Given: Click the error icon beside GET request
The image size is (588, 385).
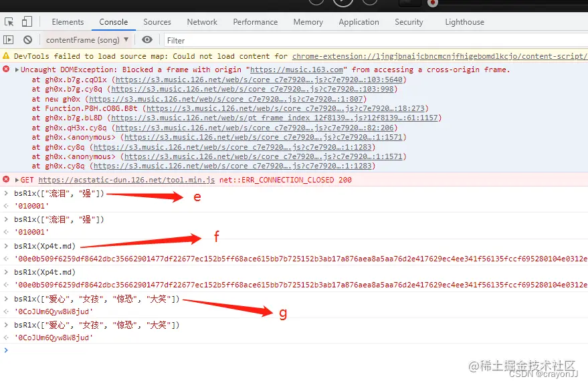Looking at the screenshot, I should 6,179.
